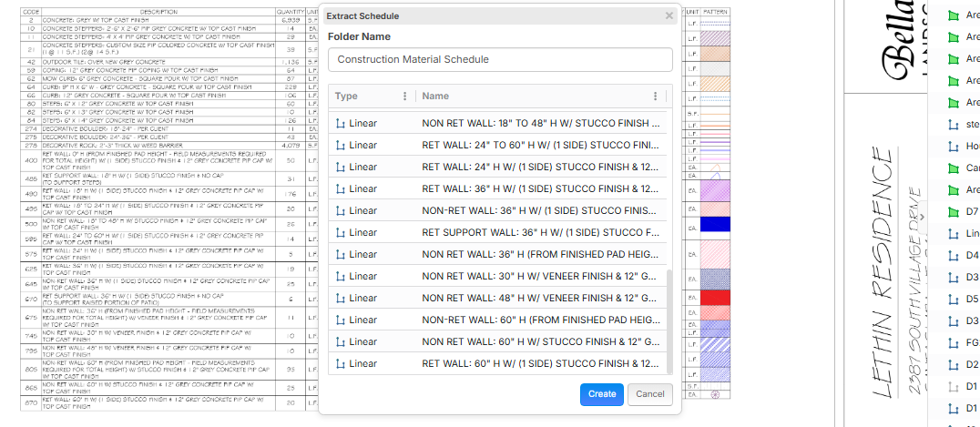This screenshot has height=427, width=980.
Task: Click Linear icon for last RET WALL 60" row
Action: (x=341, y=363)
